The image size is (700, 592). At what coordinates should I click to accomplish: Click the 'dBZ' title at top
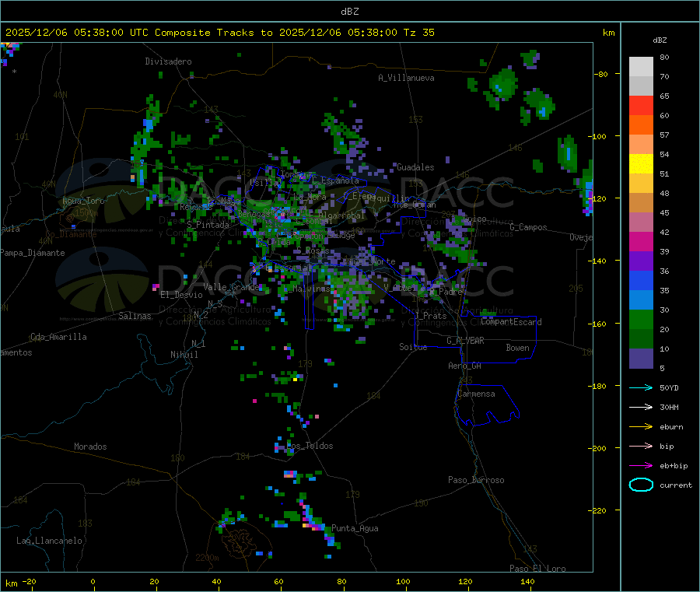click(349, 12)
